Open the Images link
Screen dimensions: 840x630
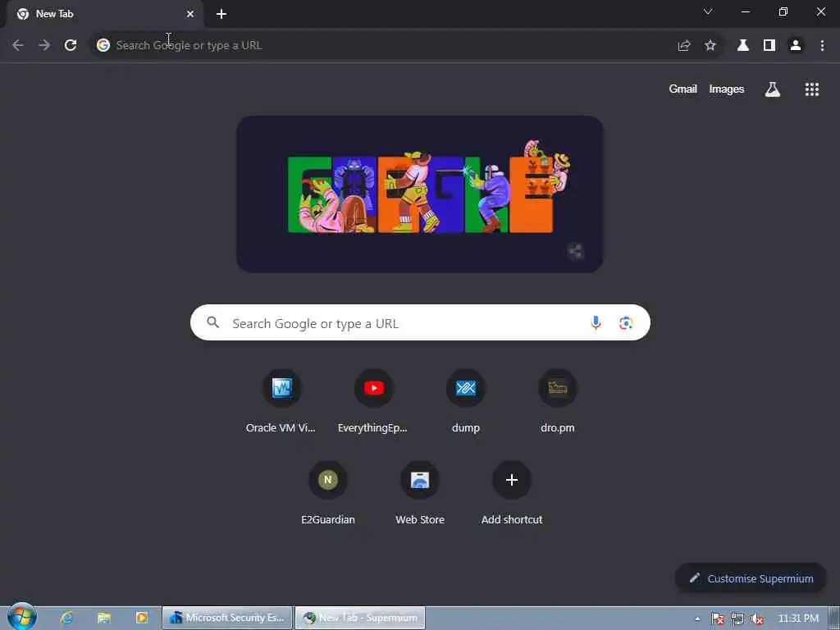tap(727, 89)
